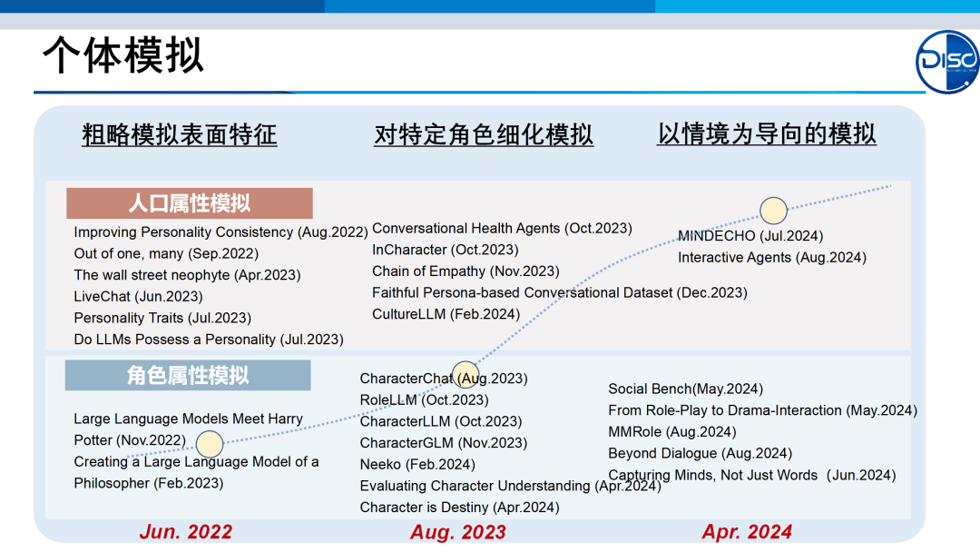Click the timeline circle above MINDECHO

[773, 211]
